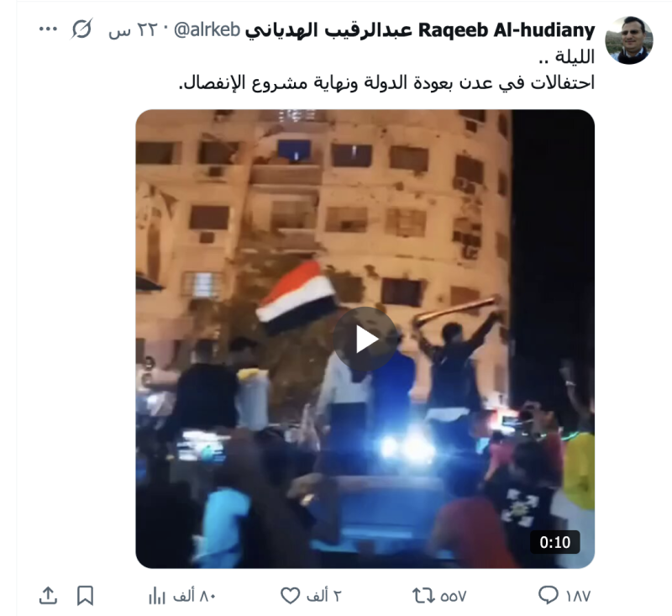This screenshot has height=616, width=672.
Task: Open the post timestamp ٢٢ س
Action: 133,30
